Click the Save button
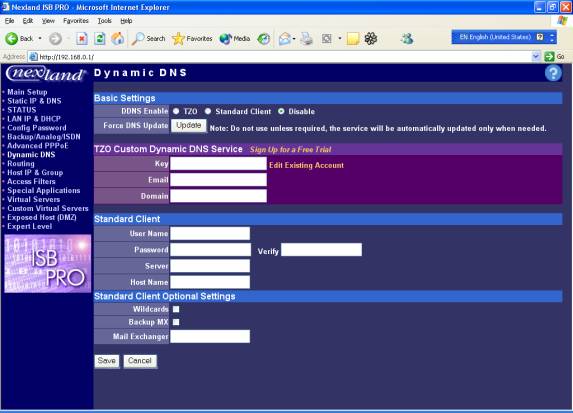Image resolution: width=573 pixels, height=413 pixels. 107,361
